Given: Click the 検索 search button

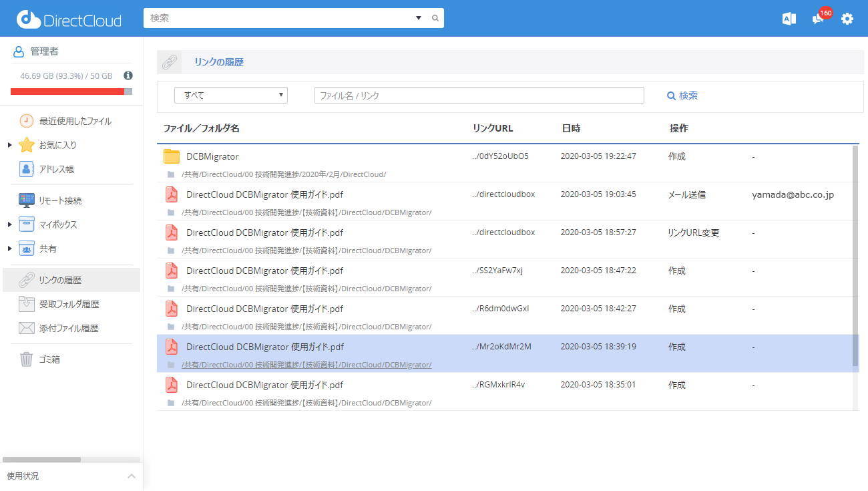Looking at the screenshot, I should click(682, 96).
